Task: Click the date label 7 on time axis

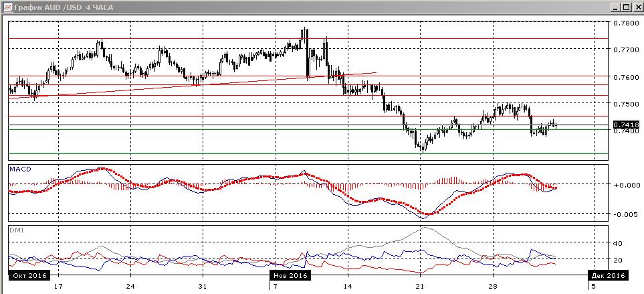Action: 275,286
